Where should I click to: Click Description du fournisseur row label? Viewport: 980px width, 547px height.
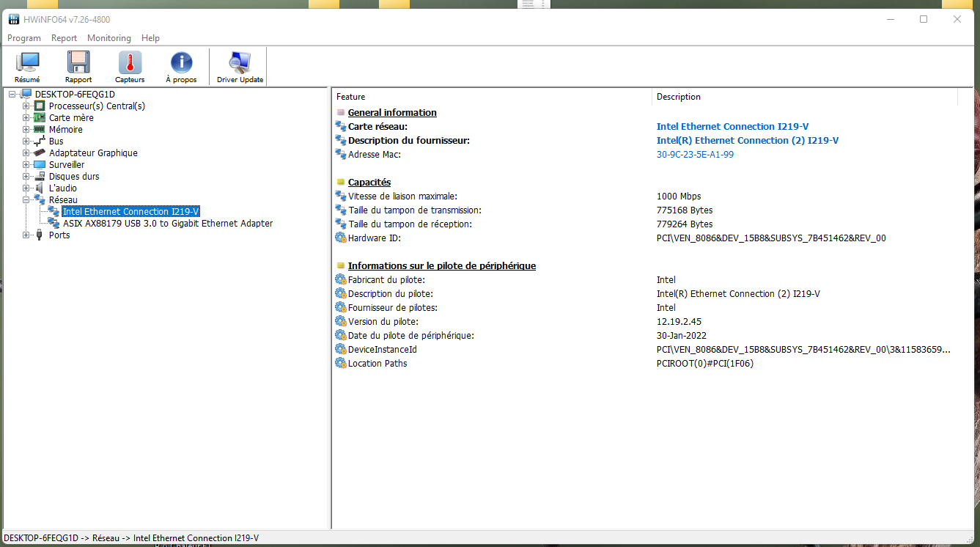tap(409, 140)
